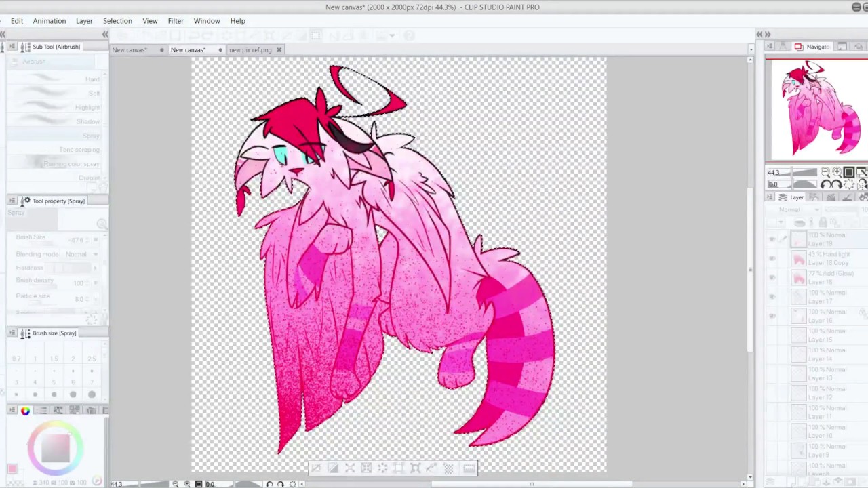Screen dimensions: 868x488
Task: Select the Layer panel tab
Action: coord(792,197)
